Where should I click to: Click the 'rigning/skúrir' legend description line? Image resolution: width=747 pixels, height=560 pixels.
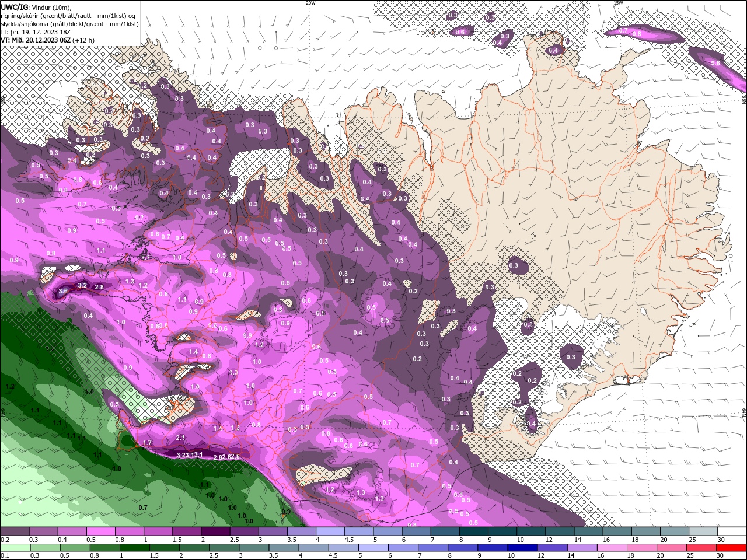[68, 15]
